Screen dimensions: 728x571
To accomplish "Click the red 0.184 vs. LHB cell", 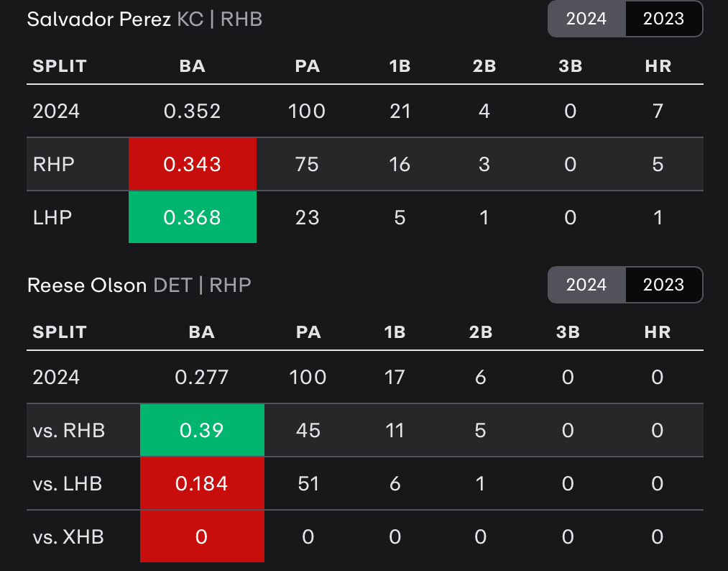I will pyautogui.click(x=202, y=483).
